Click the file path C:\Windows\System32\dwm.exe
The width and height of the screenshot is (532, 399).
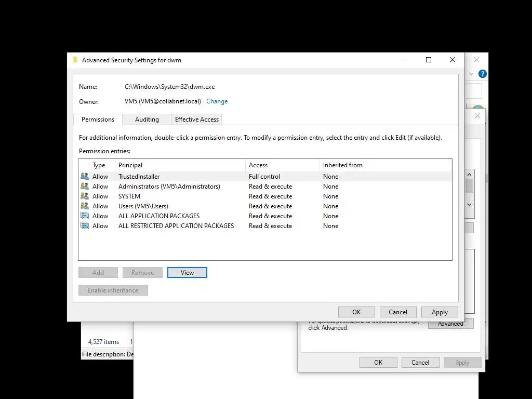point(170,87)
